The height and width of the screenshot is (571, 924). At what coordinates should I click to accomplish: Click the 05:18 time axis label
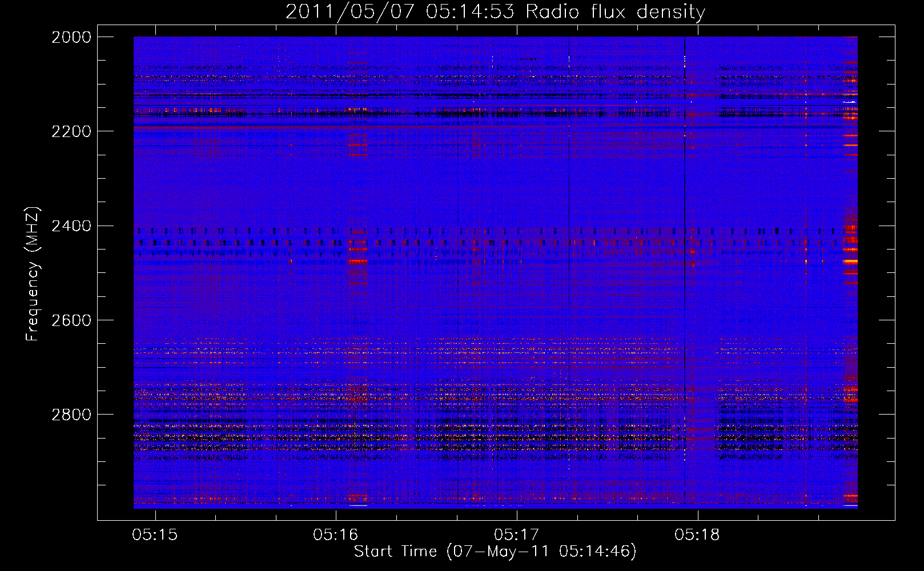tap(697, 534)
